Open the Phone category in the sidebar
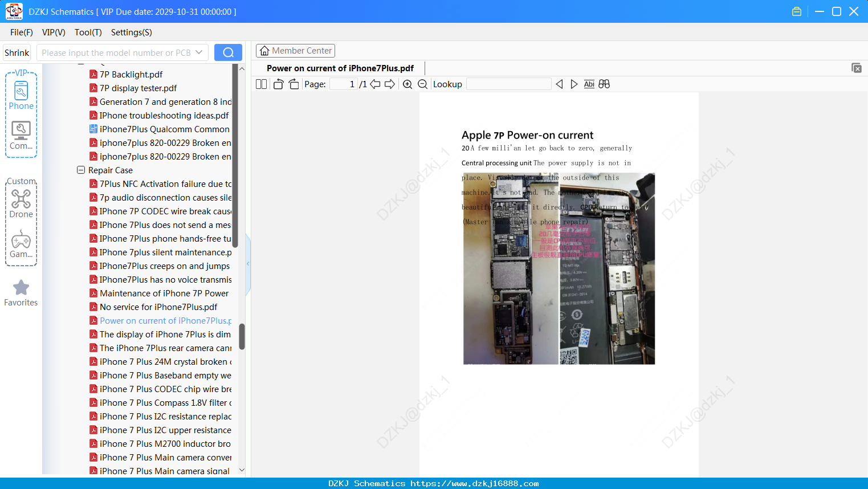868x489 pixels. click(21, 95)
